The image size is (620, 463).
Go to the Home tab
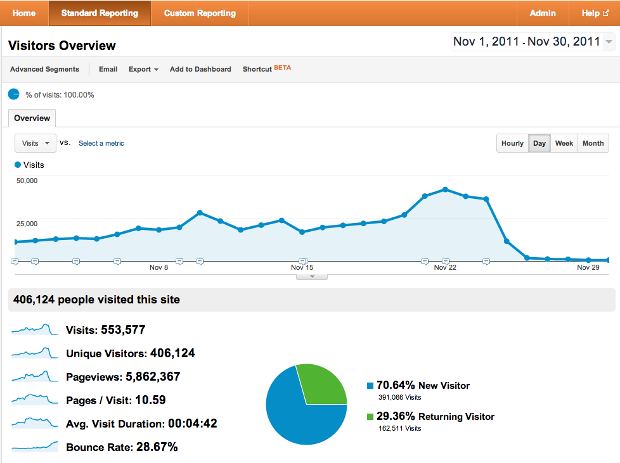click(24, 13)
